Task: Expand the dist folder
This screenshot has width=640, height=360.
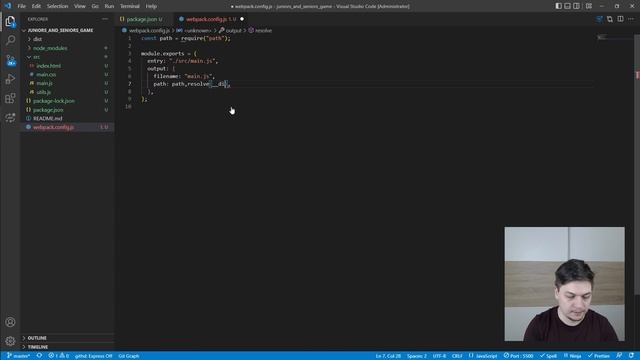Action: (37, 39)
